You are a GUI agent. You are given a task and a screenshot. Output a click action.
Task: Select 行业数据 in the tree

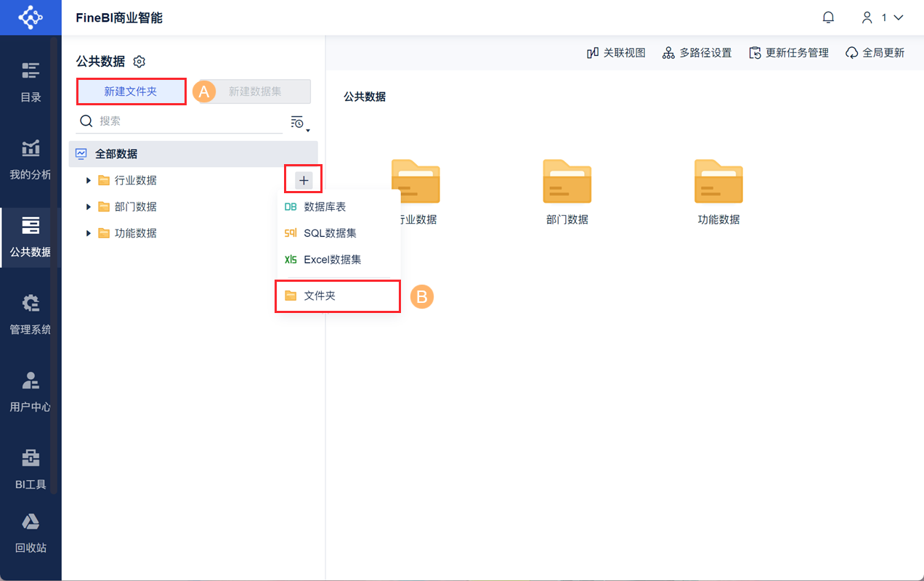[135, 180]
